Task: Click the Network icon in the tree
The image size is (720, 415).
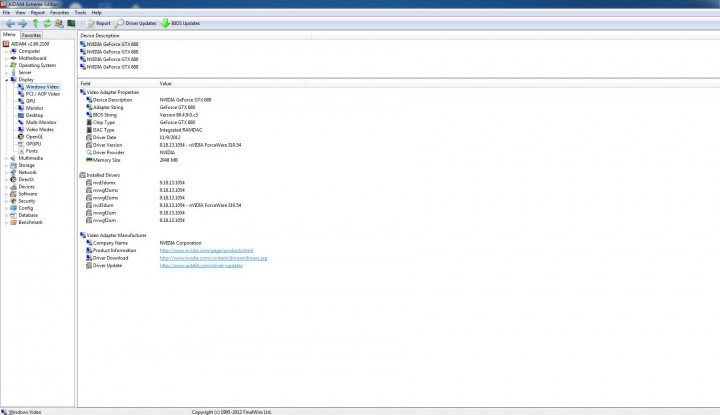Action: coord(13,172)
